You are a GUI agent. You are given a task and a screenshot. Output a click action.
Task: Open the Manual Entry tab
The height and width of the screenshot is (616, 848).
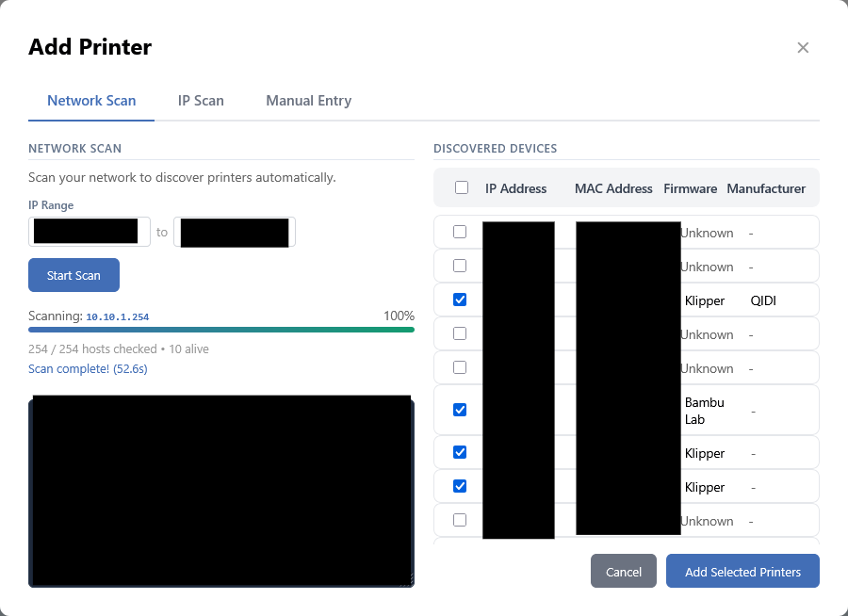tap(308, 101)
